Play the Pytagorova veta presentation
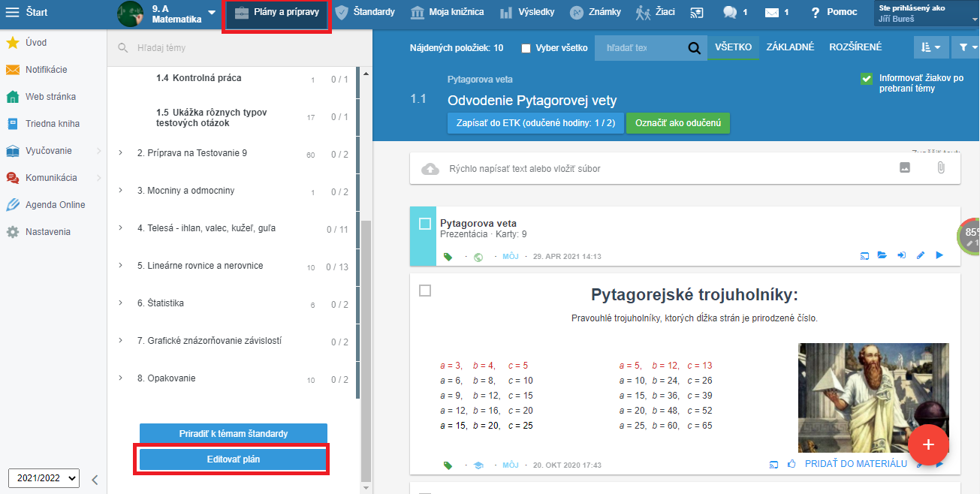Viewport: 980px width, 494px height. coord(939,256)
